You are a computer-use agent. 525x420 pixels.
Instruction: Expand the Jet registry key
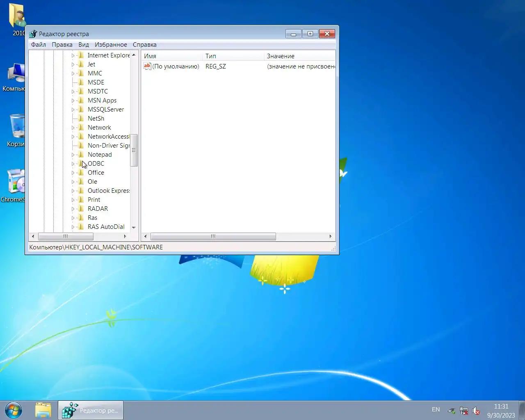click(x=73, y=64)
